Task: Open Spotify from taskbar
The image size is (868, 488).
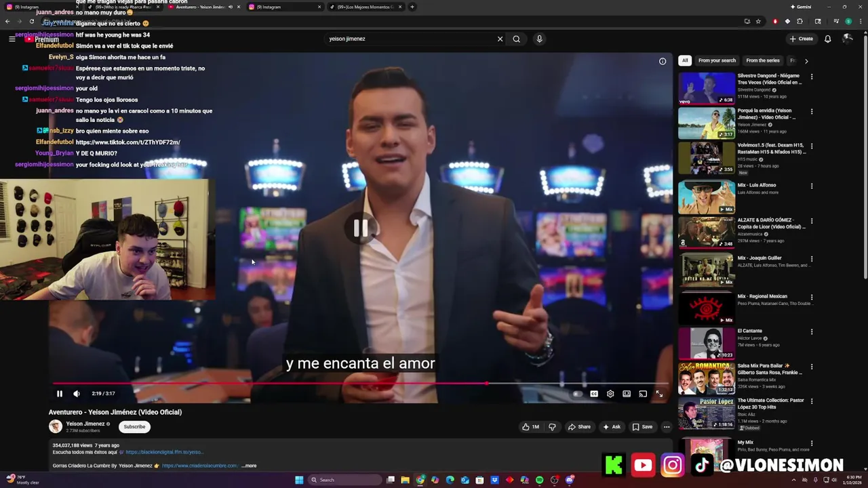Action: [539, 480]
